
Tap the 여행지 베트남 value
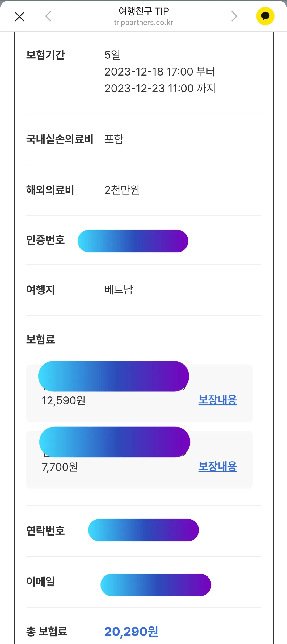[x=119, y=290]
